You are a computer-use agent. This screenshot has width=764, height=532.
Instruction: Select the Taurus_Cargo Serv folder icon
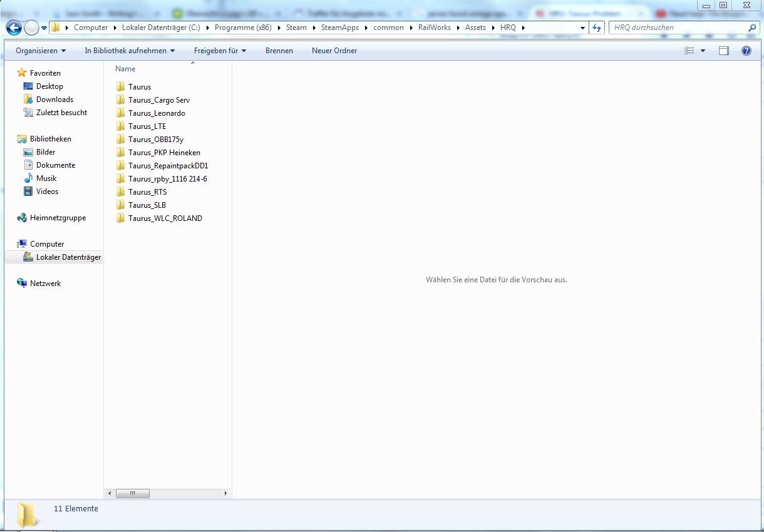click(x=121, y=100)
